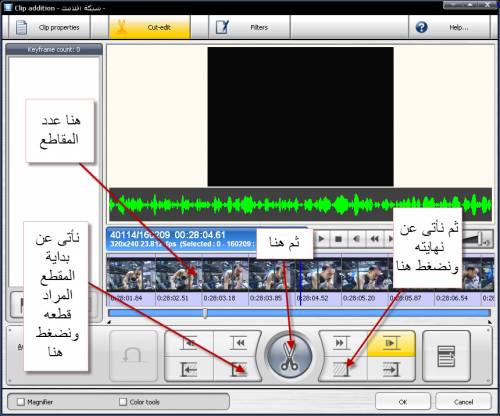Click the undo arrow button
This screenshot has height=416, width=500.
[x=133, y=356]
